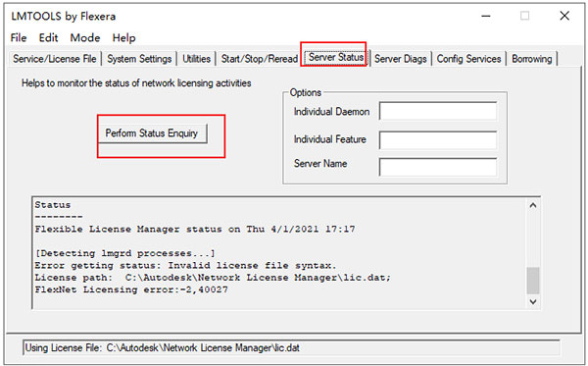Image resolution: width=588 pixels, height=366 pixels.
Task: Click the status log scroll up arrow
Action: point(533,205)
